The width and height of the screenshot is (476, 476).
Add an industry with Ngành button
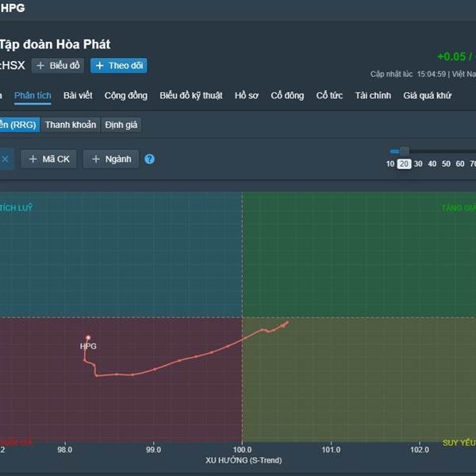pyautogui.click(x=111, y=159)
